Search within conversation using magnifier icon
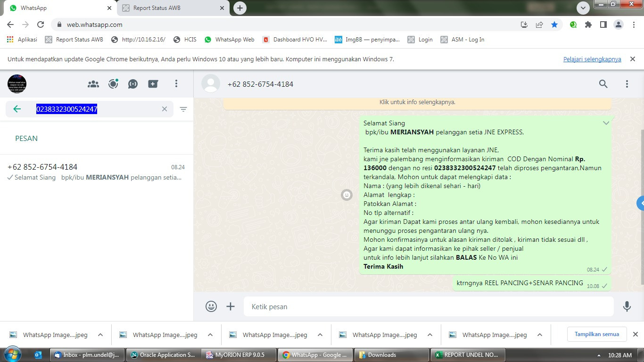The height and width of the screenshot is (362, 644). coord(603,84)
